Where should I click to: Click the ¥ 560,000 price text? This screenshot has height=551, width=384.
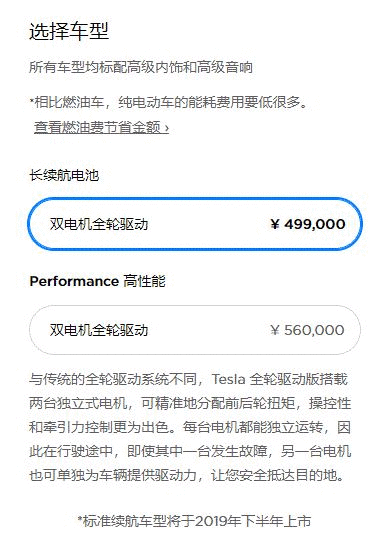307,330
